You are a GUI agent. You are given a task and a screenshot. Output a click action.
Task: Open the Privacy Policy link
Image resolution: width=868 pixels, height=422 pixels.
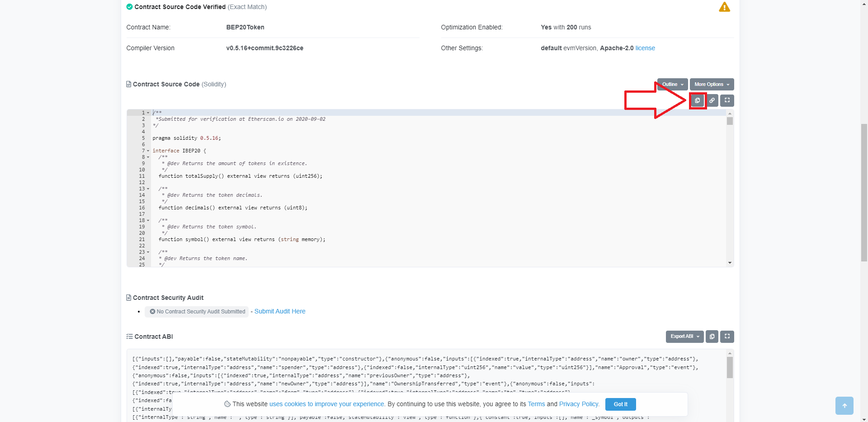(x=578, y=404)
